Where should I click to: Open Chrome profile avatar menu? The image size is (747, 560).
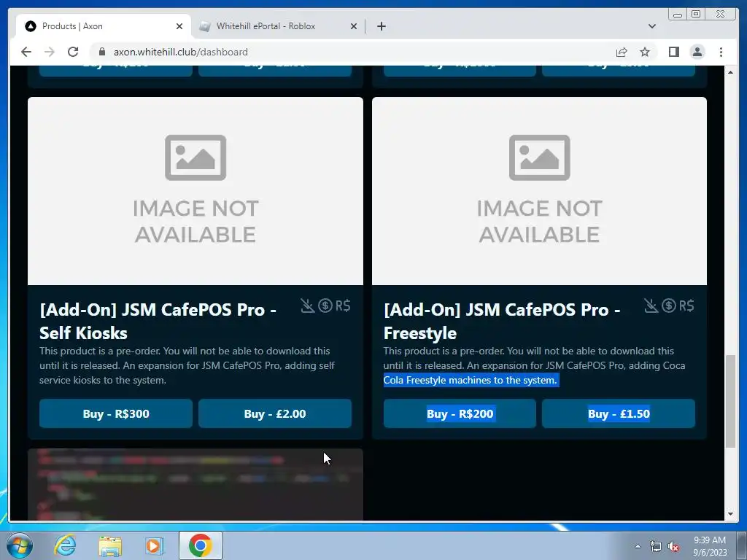[x=697, y=52]
